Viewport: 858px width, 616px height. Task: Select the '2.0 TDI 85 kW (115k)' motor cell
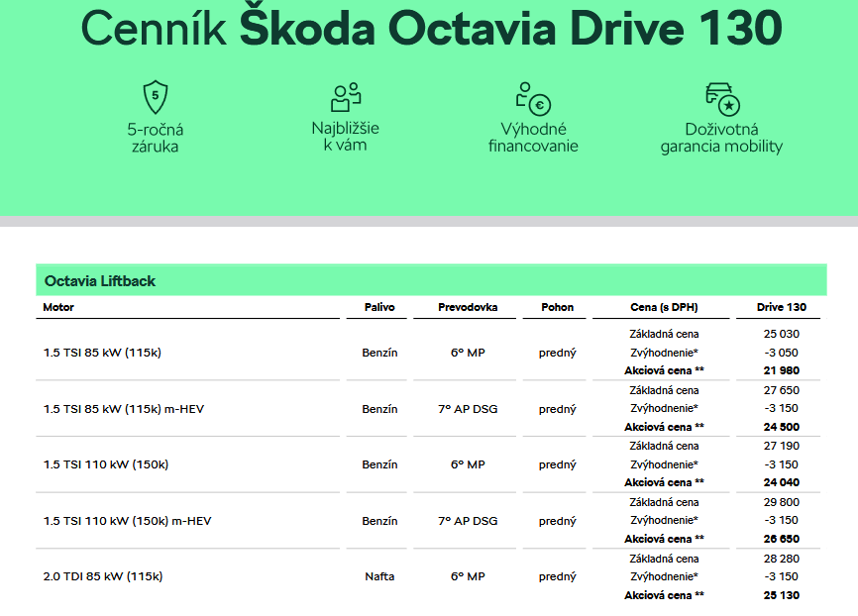(x=103, y=576)
